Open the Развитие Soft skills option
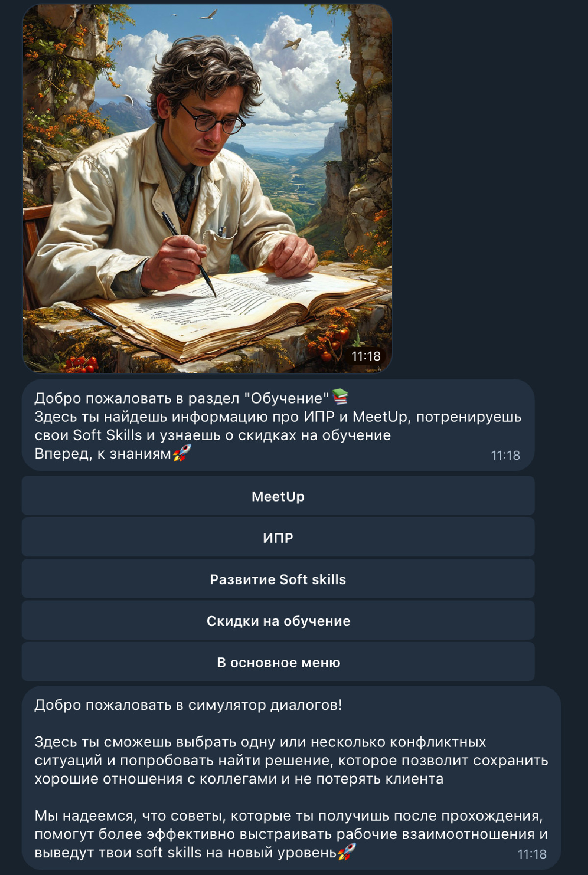 tap(278, 579)
